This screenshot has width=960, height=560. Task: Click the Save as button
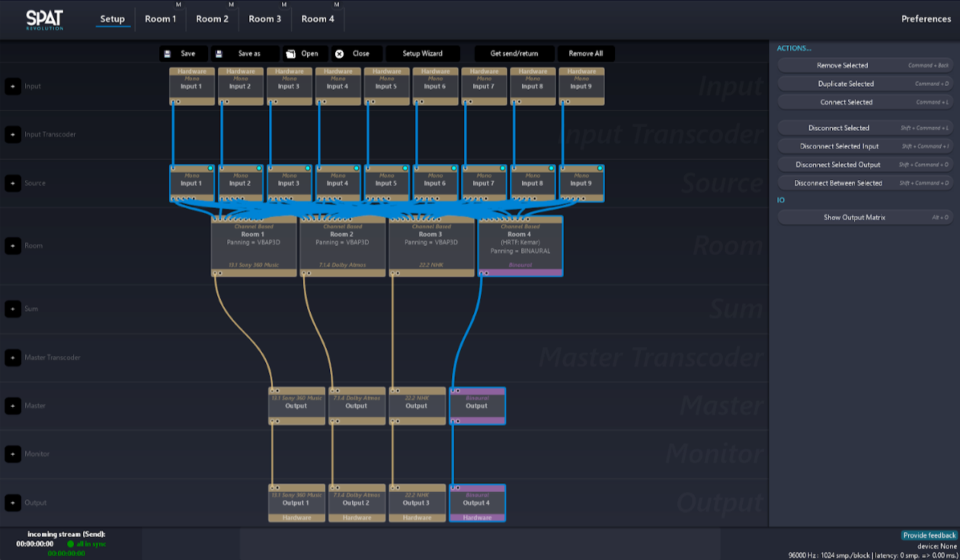(245, 54)
